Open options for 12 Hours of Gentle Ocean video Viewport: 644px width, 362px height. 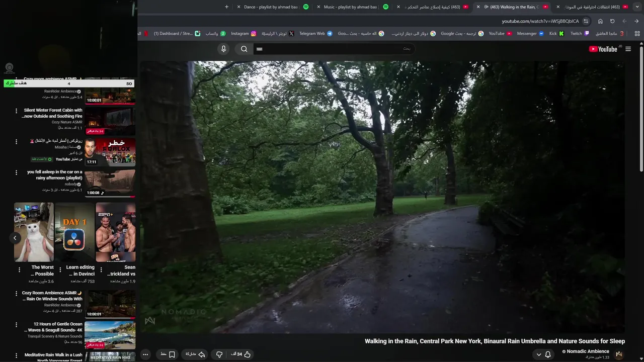[x=16, y=325]
